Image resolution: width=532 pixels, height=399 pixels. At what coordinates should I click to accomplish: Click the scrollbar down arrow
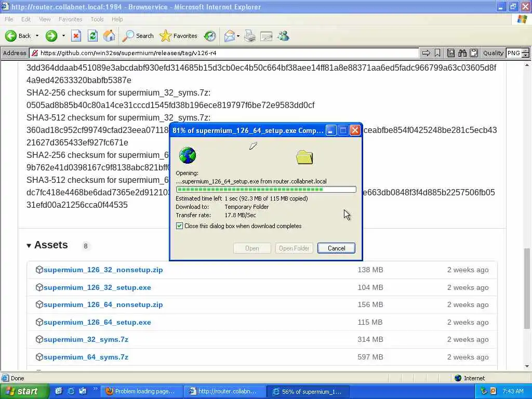(x=527, y=366)
